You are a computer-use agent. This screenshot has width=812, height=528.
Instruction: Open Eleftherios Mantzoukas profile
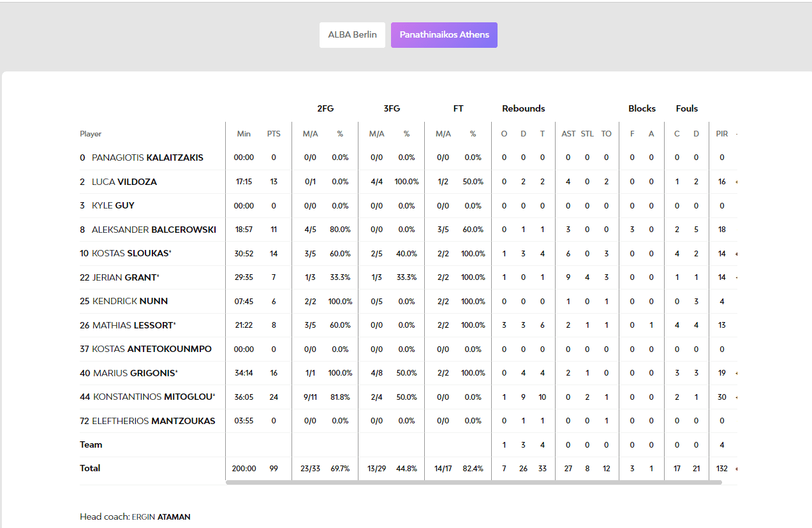pos(154,421)
